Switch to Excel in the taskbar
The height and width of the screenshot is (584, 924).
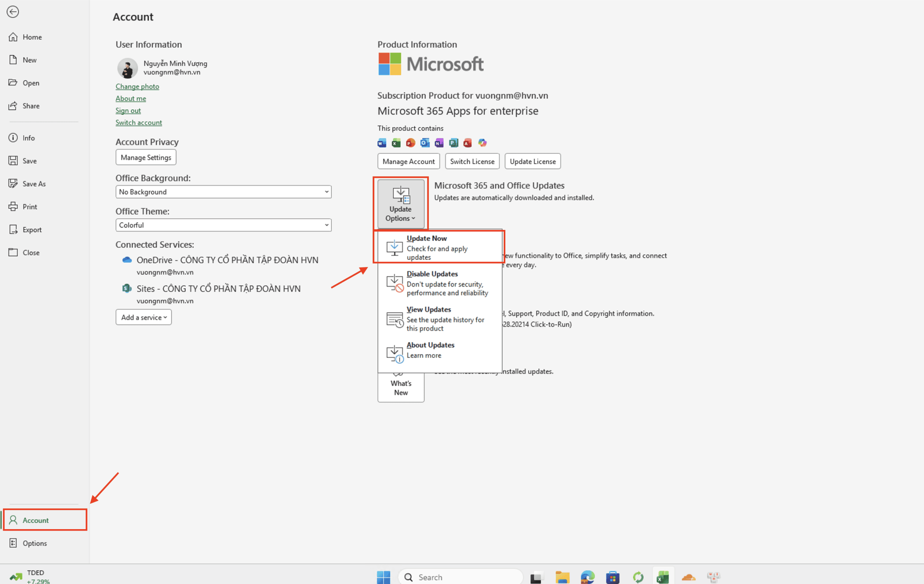tap(663, 577)
